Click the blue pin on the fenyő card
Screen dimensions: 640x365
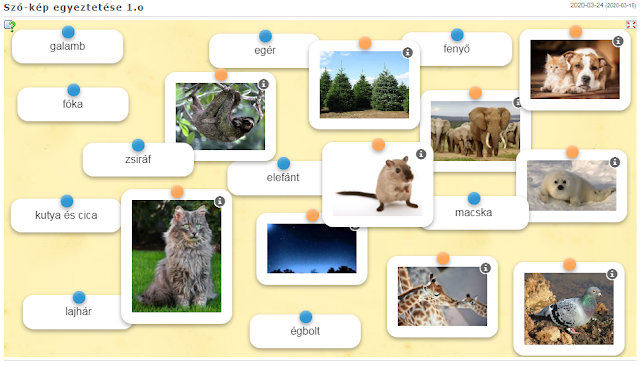tap(457, 35)
